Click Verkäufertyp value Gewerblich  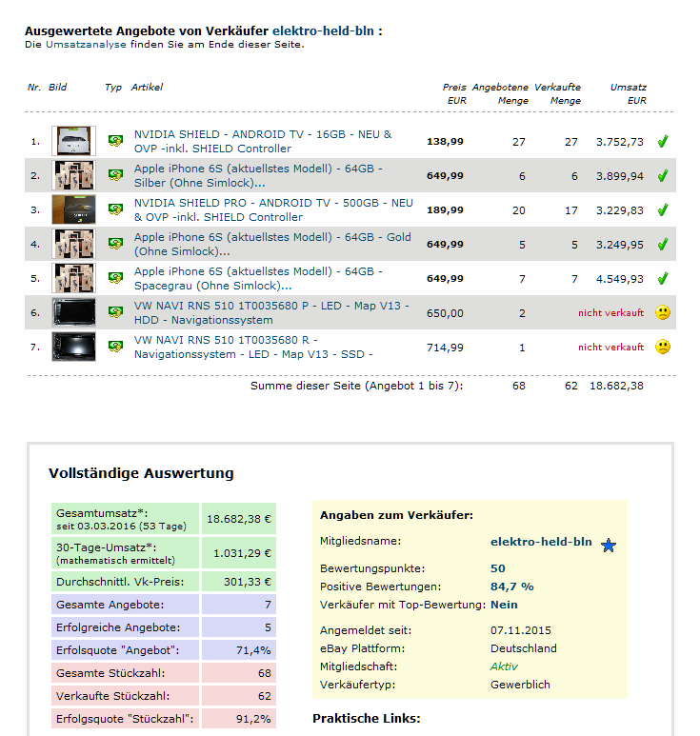520,685
